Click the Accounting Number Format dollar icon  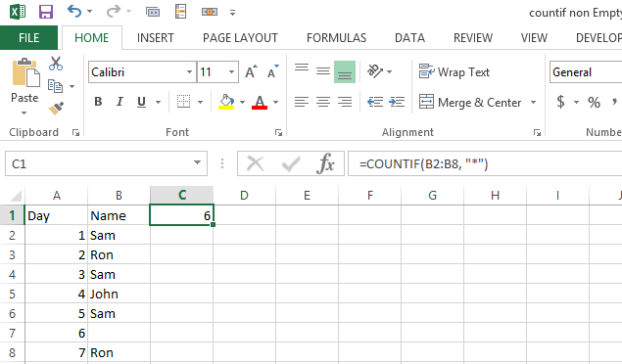pos(560,102)
